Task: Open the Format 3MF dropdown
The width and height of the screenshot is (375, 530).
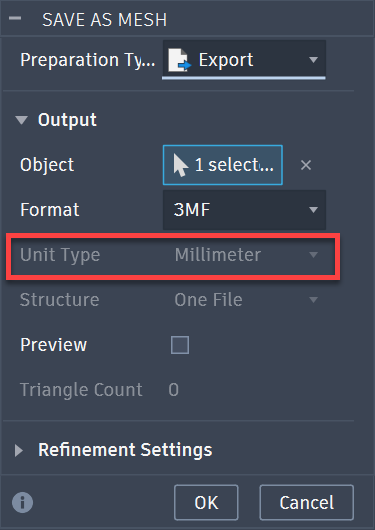Action: (x=244, y=210)
